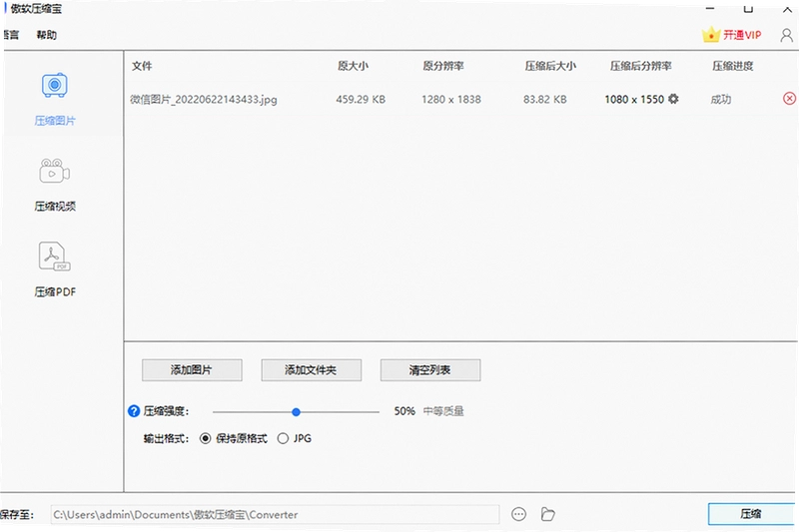Click the 开通VIP crown icon

click(x=710, y=35)
